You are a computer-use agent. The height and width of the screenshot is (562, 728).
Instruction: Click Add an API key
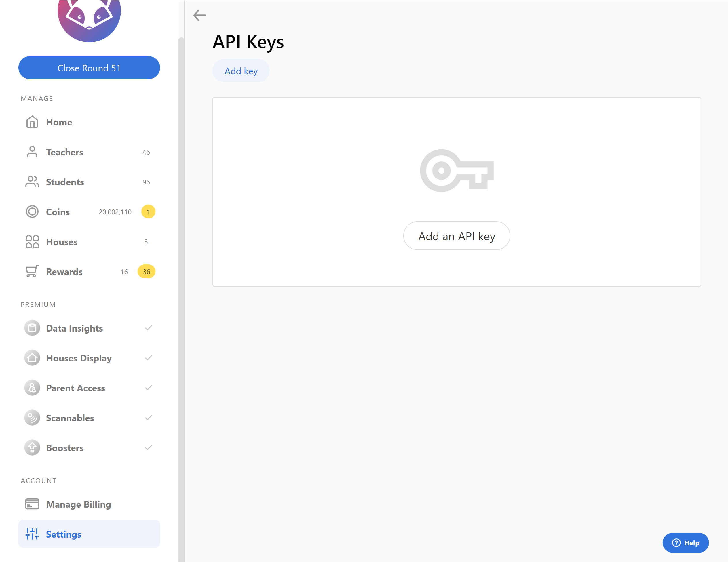[456, 236]
